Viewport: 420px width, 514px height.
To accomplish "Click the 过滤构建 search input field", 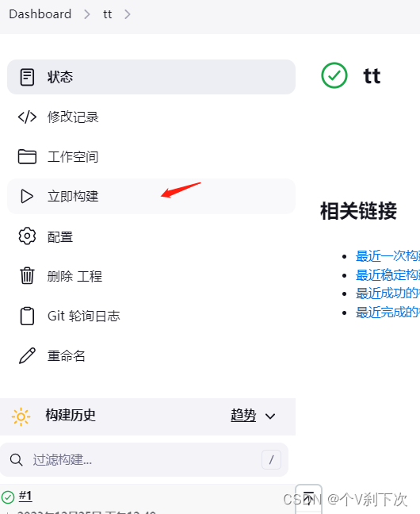I will [144, 459].
